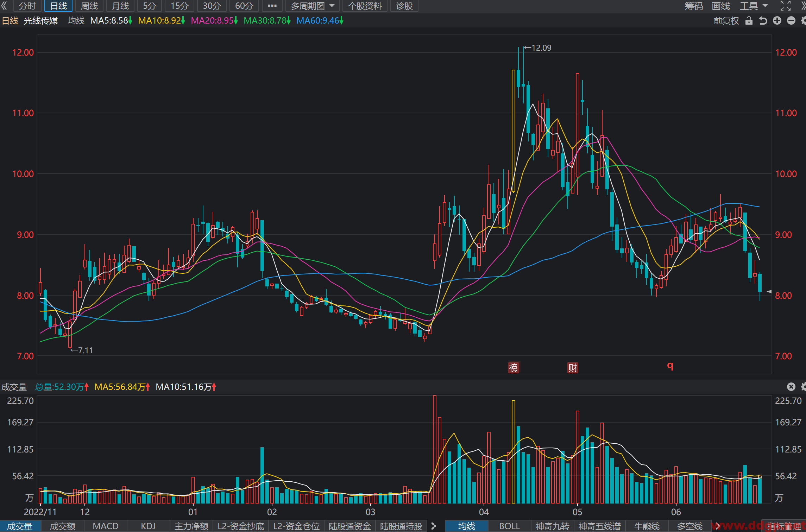Select the 60分 period tab
The image size is (806, 532).
pos(244,6)
